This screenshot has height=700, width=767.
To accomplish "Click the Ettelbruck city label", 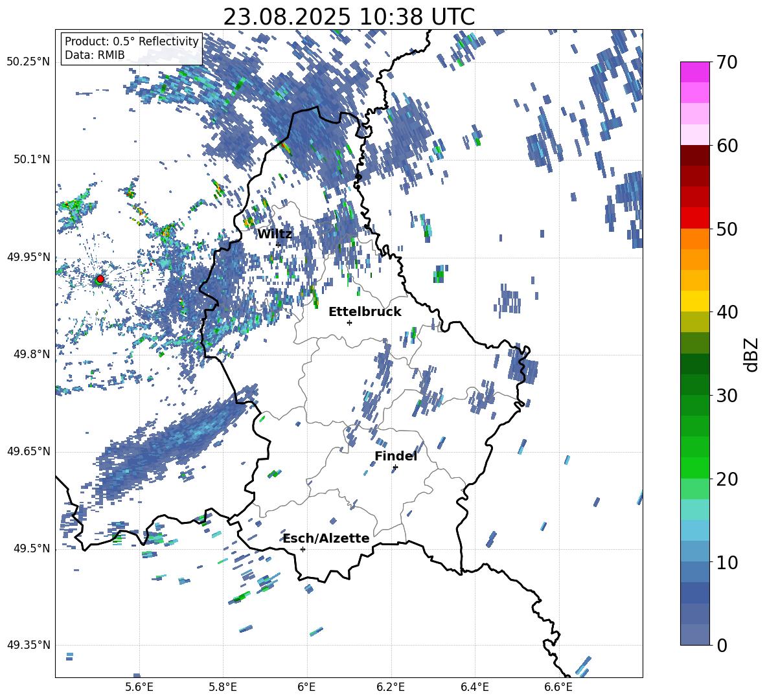I will [365, 312].
